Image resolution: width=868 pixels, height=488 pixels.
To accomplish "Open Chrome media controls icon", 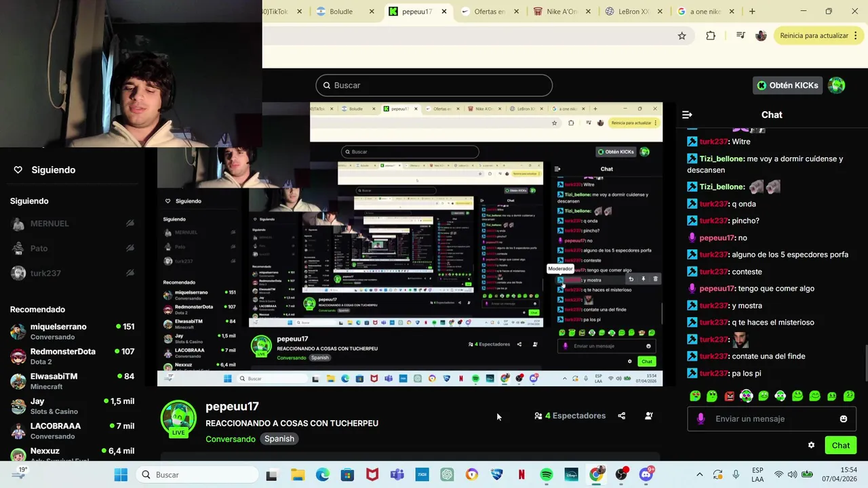I will click(741, 36).
